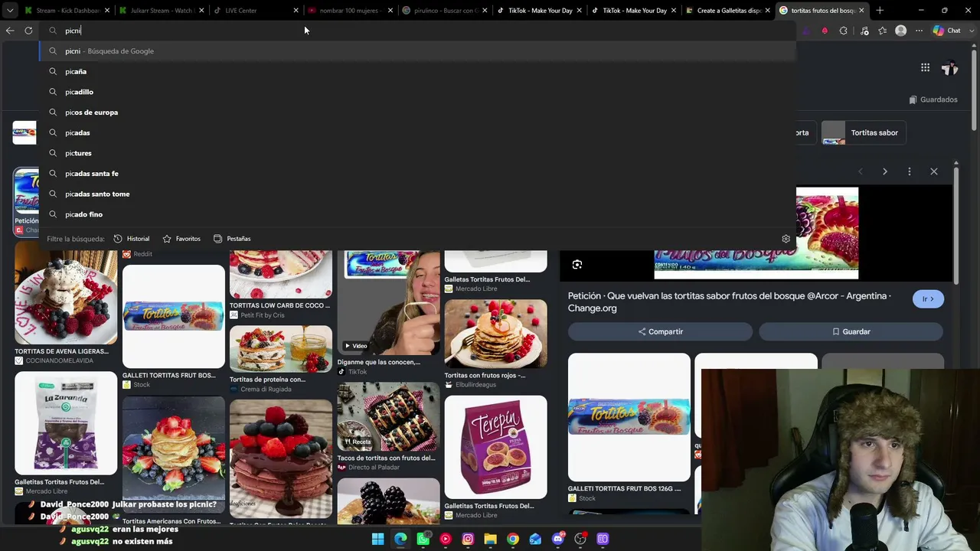This screenshot has width=980, height=551.
Task: Click the 'Tortitas de proteína con...' caption
Action: (x=267, y=380)
